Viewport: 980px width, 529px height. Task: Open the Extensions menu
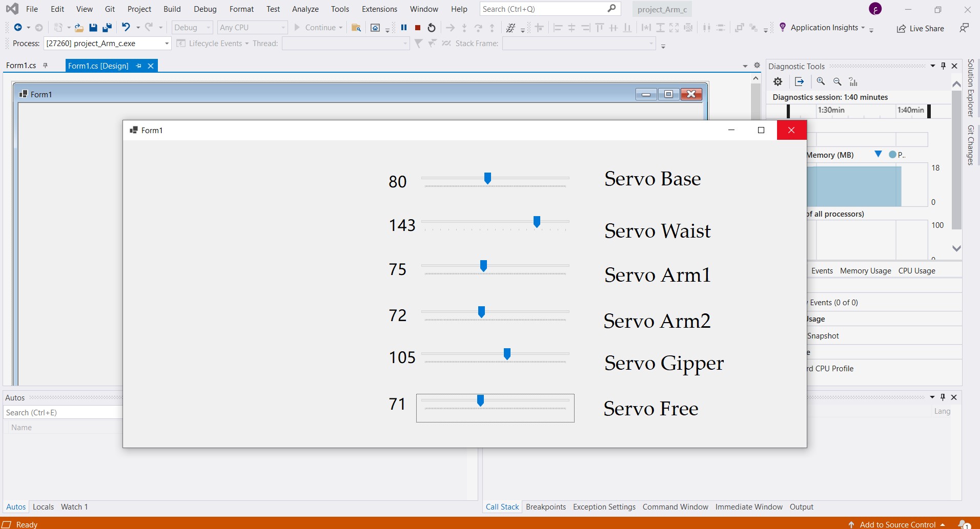click(379, 9)
